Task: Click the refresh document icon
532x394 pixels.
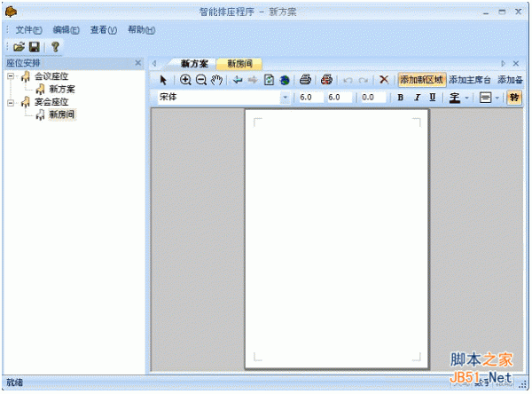Action: tap(269, 80)
